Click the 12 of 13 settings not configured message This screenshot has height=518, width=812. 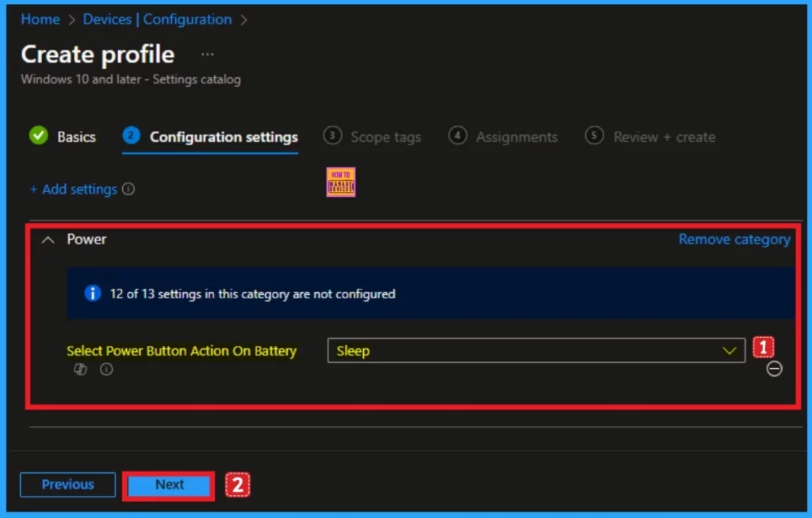tap(253, 294)
